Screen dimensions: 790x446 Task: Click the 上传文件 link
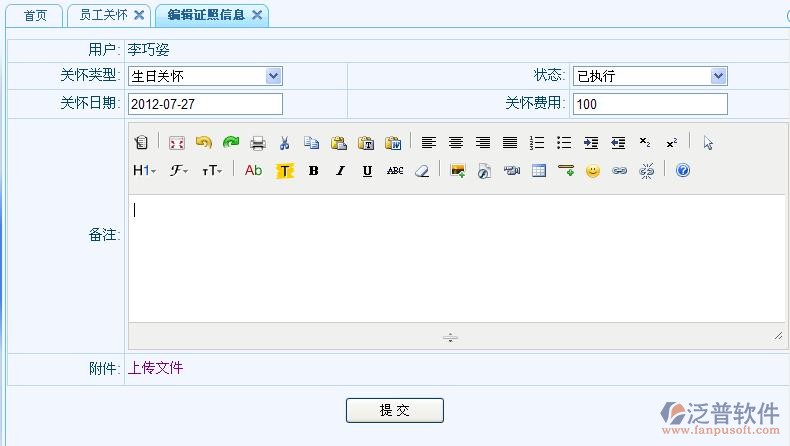(x=155, y=368)
